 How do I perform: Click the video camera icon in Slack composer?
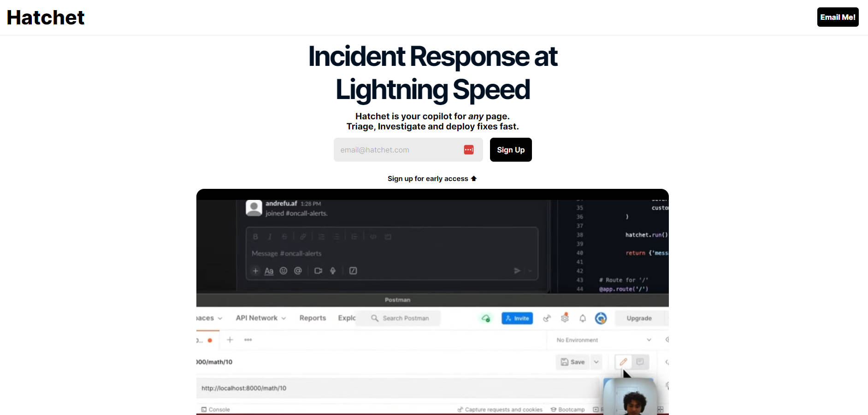(x=318, y=271)
